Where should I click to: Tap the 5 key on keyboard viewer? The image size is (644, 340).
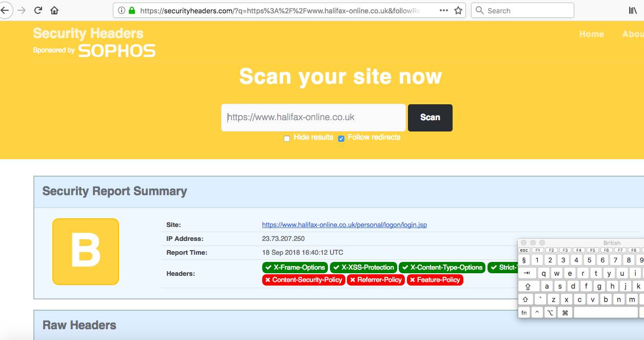(x=590, y=260)
